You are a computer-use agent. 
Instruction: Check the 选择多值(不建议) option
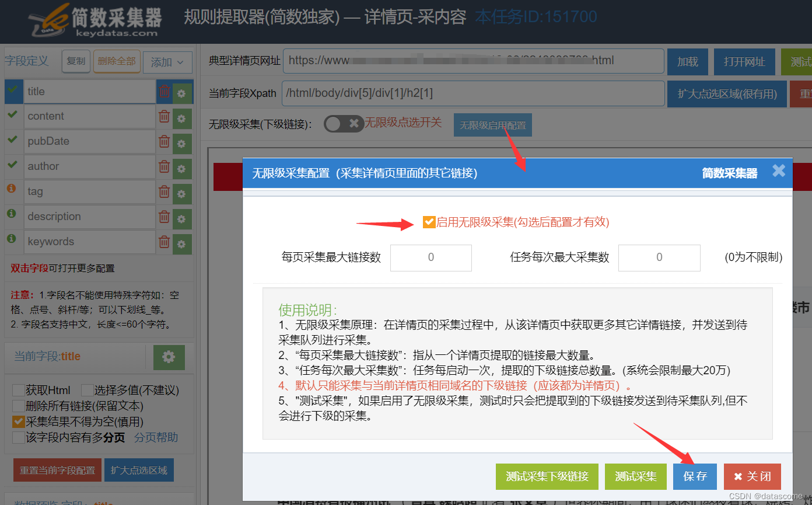pyautogui.click(x=87, y=390)
